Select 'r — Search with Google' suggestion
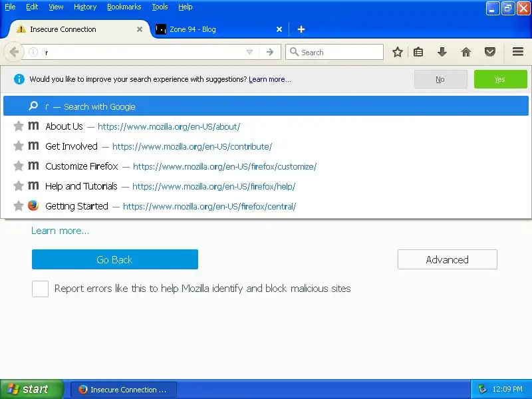The image size is (532, 399). tap(266, 106)
